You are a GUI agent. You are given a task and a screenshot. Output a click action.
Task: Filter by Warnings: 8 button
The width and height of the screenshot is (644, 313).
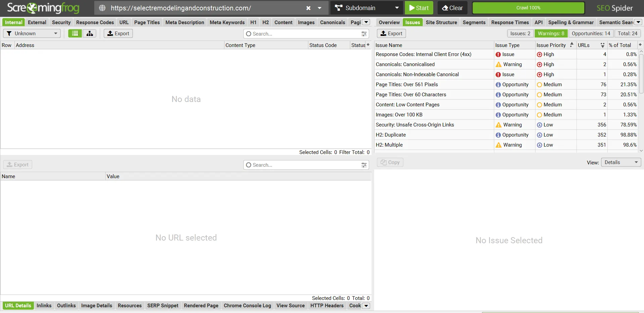(x=551, y=34)
